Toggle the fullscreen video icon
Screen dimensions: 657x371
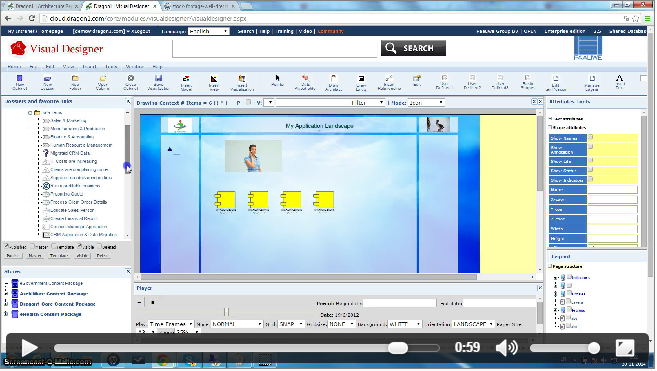(x=624, y=348)
